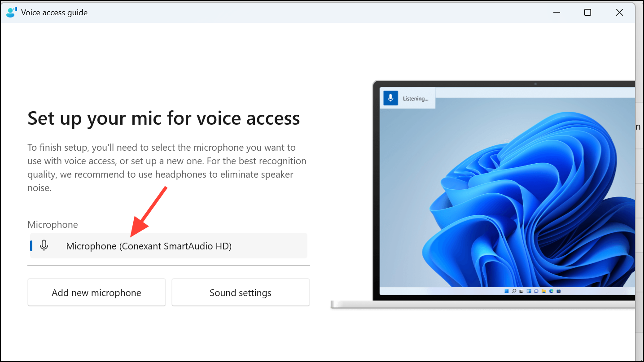Click the 'Microphone' label above the list
The width and height of the screenshot is (644, 362).
coord(53,225)
